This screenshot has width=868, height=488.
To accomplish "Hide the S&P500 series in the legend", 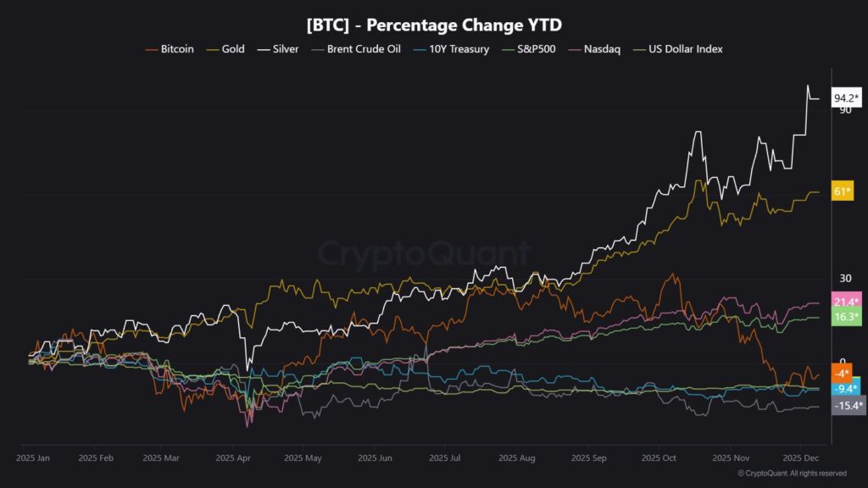I will click(x=531, y=49).
